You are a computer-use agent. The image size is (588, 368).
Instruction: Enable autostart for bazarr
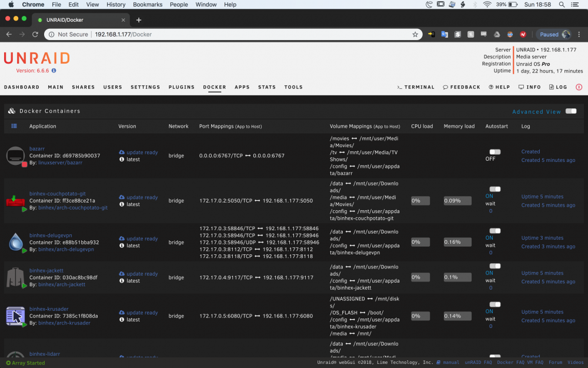495,152
